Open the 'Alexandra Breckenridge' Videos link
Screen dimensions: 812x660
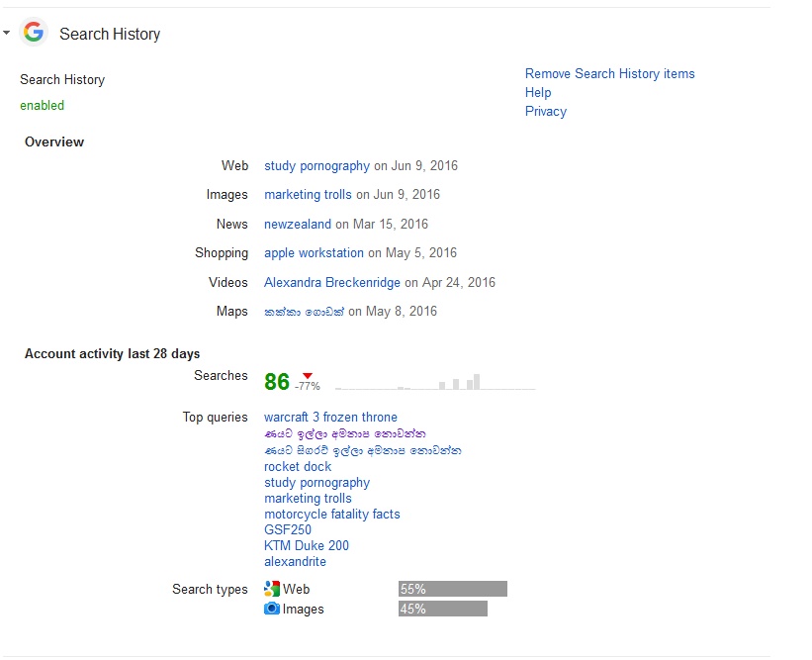(x=332, y=282)
